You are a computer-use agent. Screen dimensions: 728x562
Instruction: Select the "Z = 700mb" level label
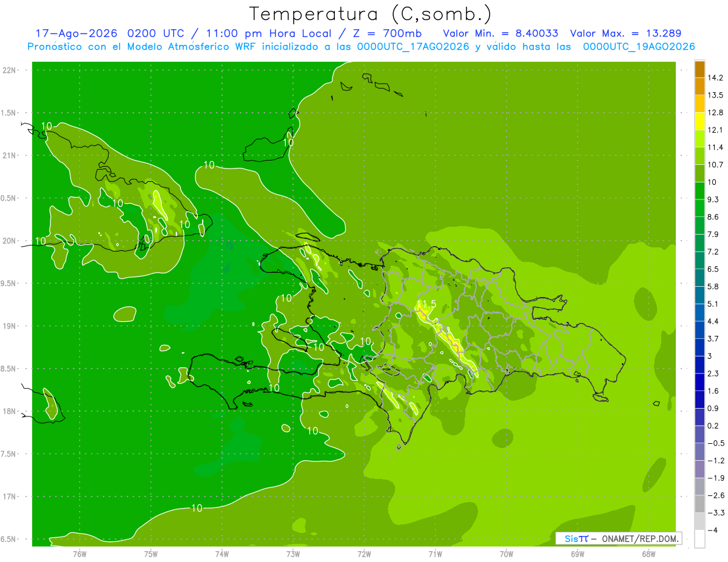[x=388, y=33]
